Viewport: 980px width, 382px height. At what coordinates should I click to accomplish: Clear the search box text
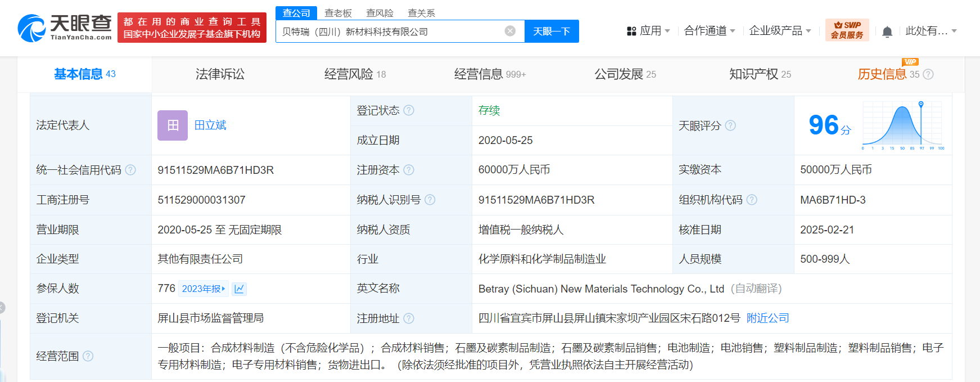point(510,31)
